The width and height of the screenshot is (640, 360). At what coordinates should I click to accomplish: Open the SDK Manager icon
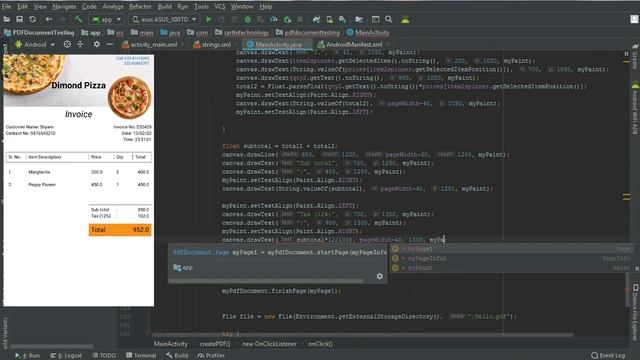[x=342, y=19]
